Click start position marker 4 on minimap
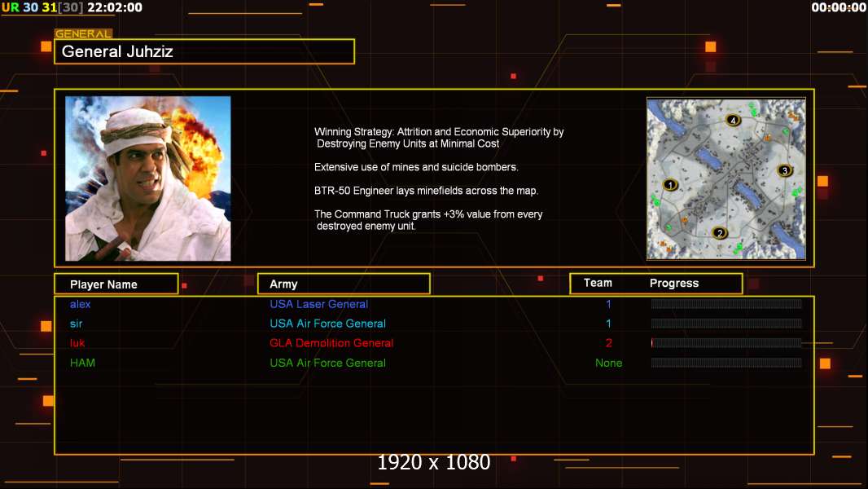 pyautogui.click(x=734, y=120)
